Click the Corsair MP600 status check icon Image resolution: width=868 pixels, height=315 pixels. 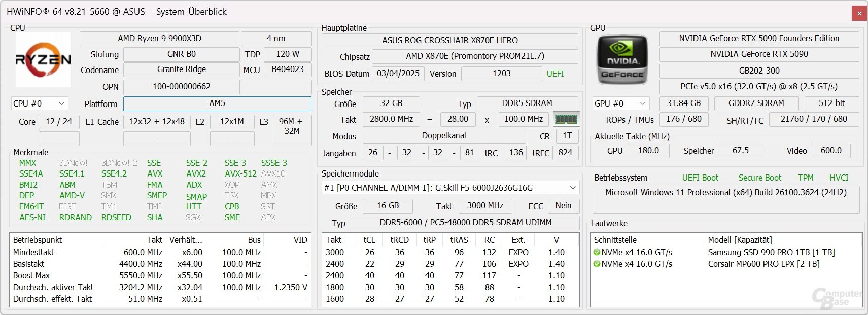coord(597,264)
